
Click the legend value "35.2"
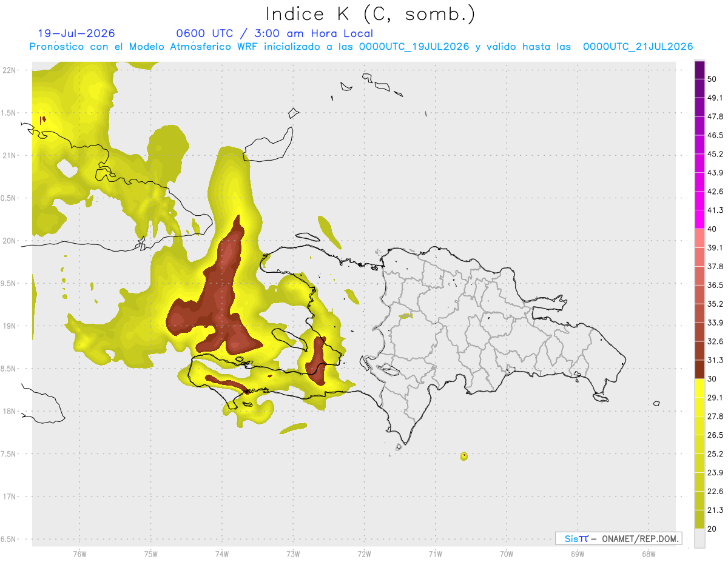[715, 304]
